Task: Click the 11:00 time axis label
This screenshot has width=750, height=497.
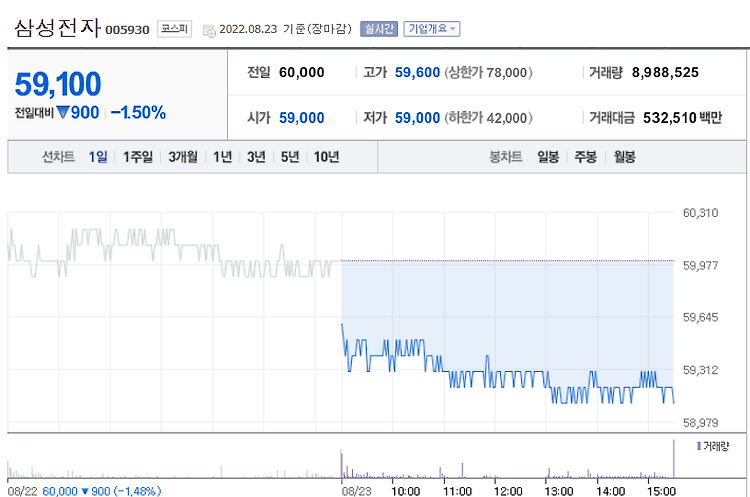Action: 457,491
